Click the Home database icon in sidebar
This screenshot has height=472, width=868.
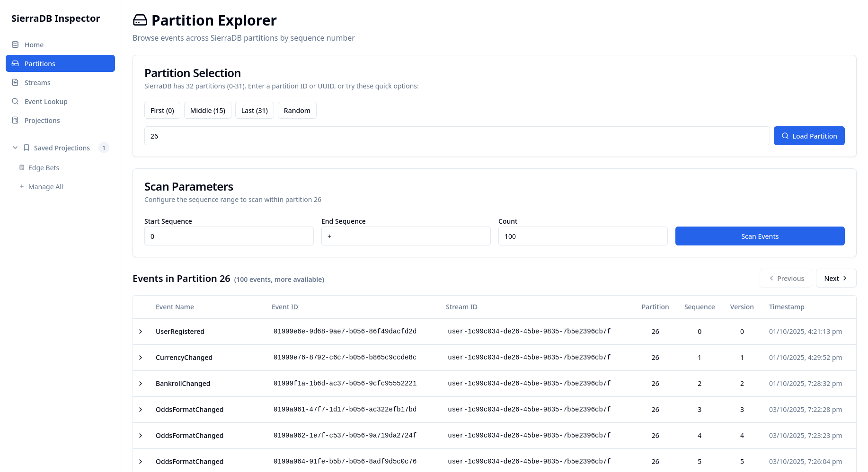click(x=15, y=44)
